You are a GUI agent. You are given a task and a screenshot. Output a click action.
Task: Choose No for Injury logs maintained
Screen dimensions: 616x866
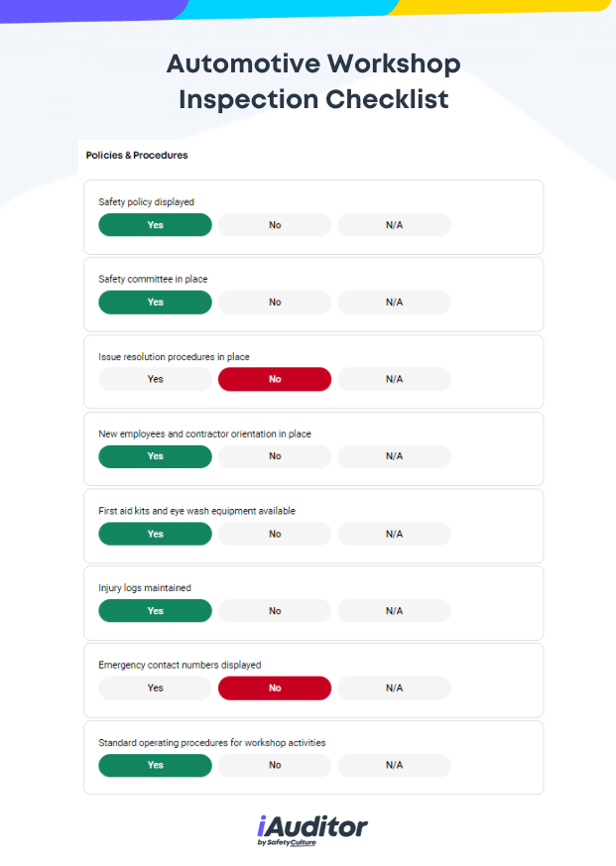click(275, 611)
